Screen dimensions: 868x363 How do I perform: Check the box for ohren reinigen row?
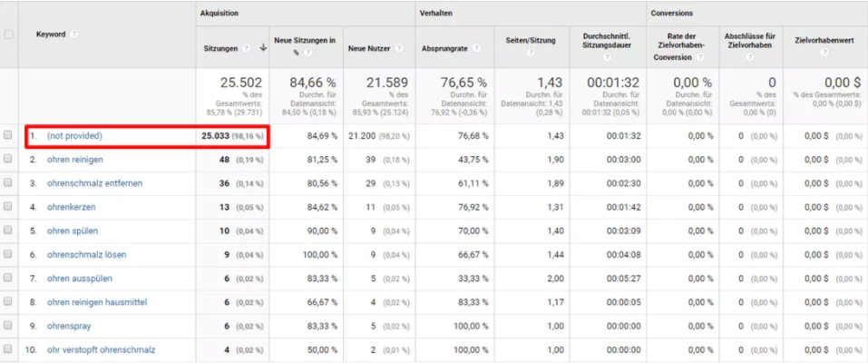8,159
